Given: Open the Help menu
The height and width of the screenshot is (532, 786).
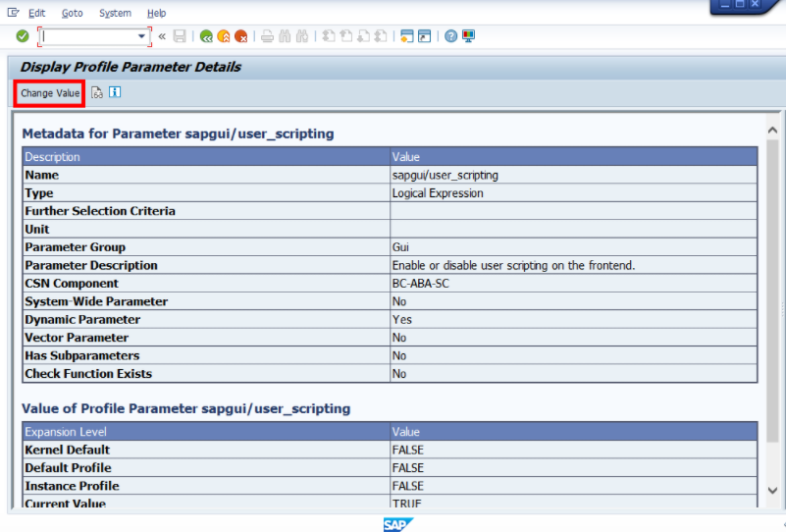Looking at the screenshot, I should point(156,13).
